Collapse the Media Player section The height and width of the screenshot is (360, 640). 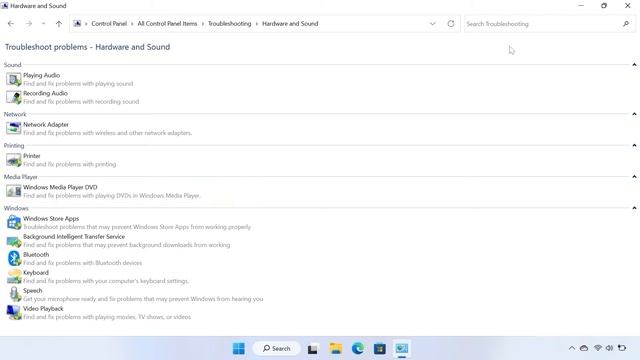tap(634, 177)
